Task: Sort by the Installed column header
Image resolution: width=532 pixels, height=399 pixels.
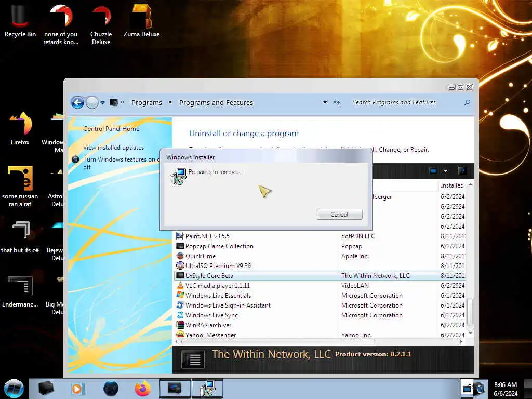Action: click(x=453, y=185)
